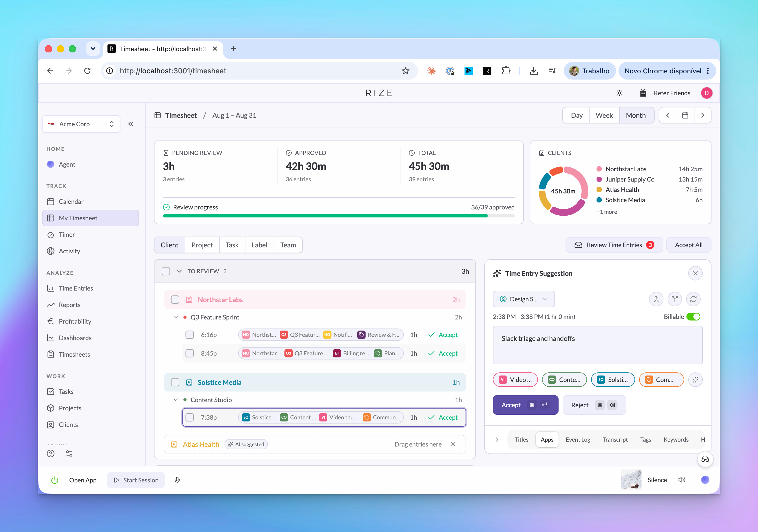Check the 6:16p entry checkbox
758x532 pixels.
pos(190,335)
